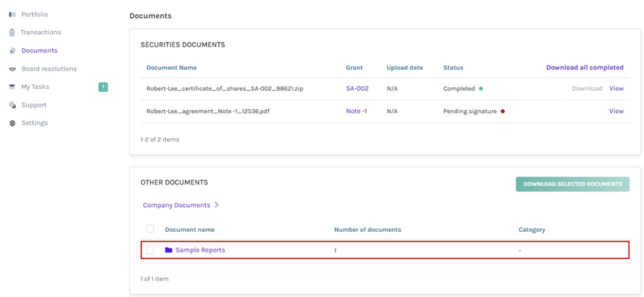The image size is (644, 297).
Task: Click the green Completed status dot
Action: click(481, 88)
